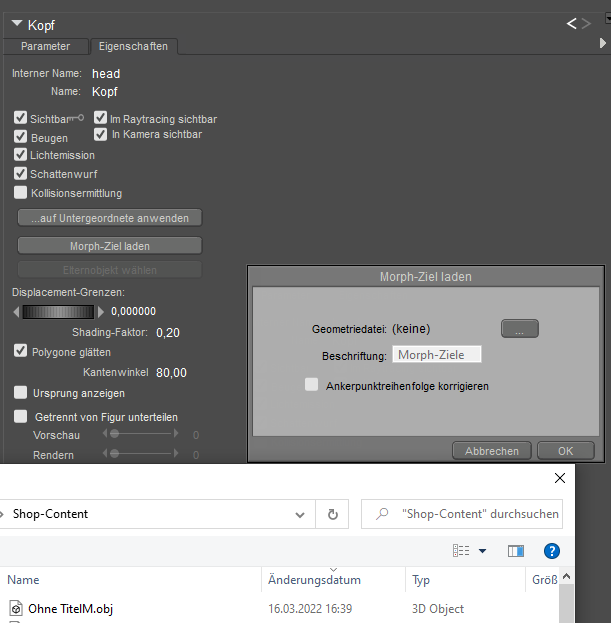Decrease Displacement-Grenzen with left arrow

coord(16,312)
